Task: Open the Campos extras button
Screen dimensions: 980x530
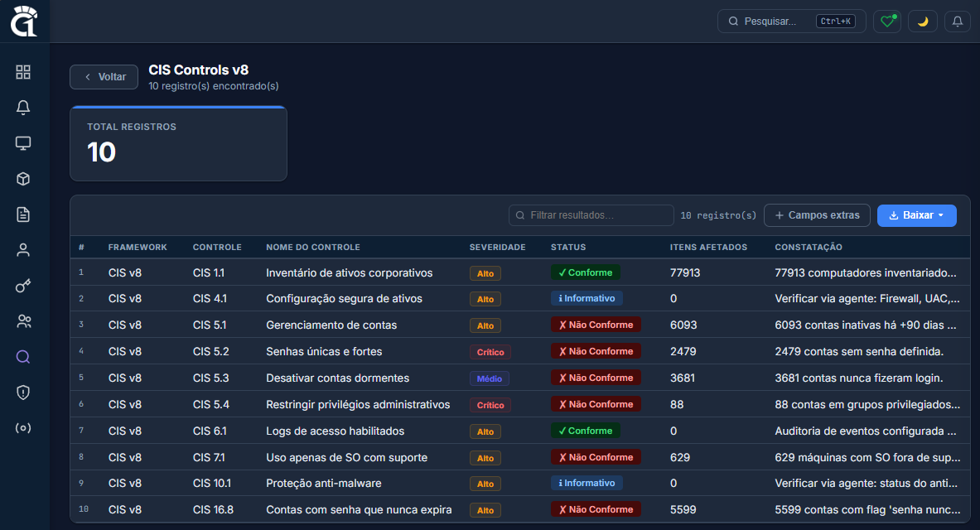Action: (x=817, y=215)
